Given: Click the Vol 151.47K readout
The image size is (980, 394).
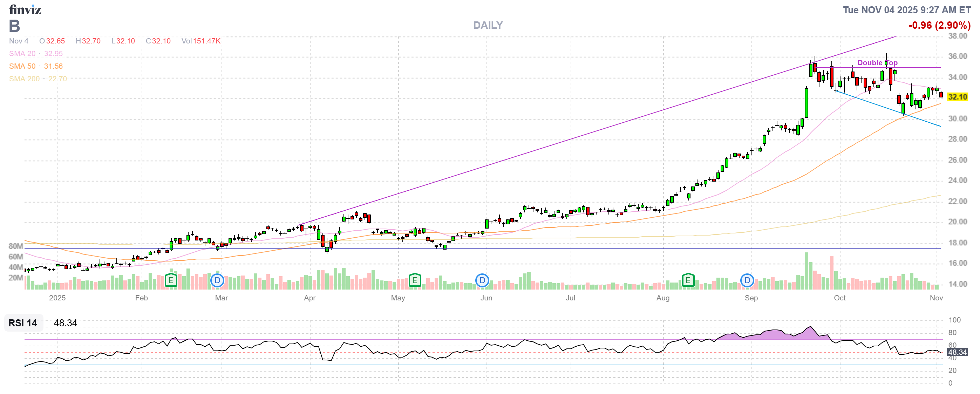Looking at the screenshot, I should click(201, 41).
